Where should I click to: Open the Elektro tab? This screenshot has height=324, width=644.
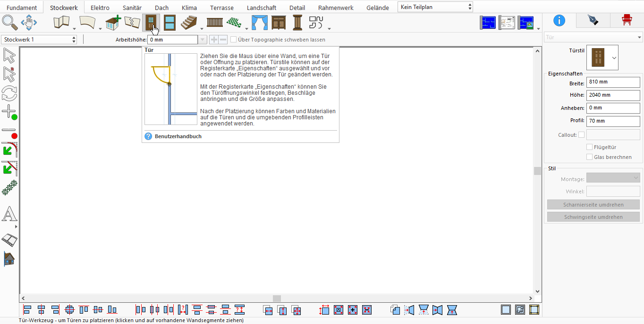pyautogui.click(x=100, y=8)
